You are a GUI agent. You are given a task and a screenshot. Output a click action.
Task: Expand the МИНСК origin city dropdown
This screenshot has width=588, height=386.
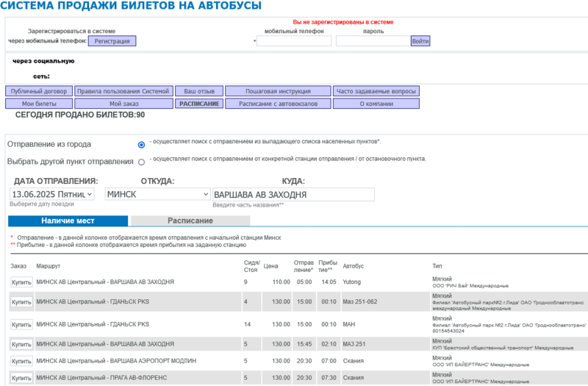coord(157,194)
